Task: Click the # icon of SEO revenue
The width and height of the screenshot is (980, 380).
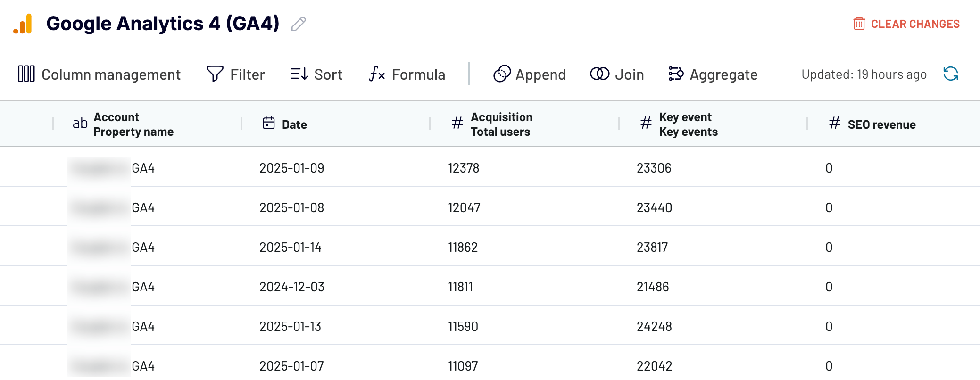Action: (834, 124)
